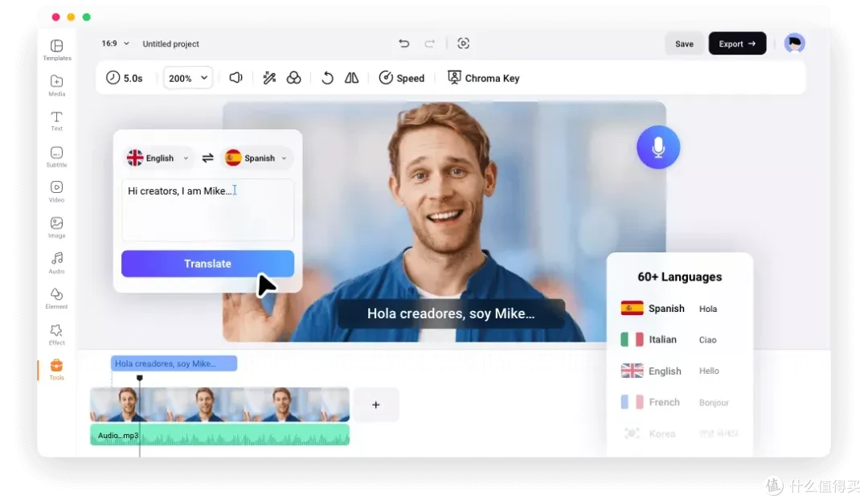The height and width of the screenshot is (504, 868).
Task: Select the Text tool in sidebar
Action: (56, 121)
